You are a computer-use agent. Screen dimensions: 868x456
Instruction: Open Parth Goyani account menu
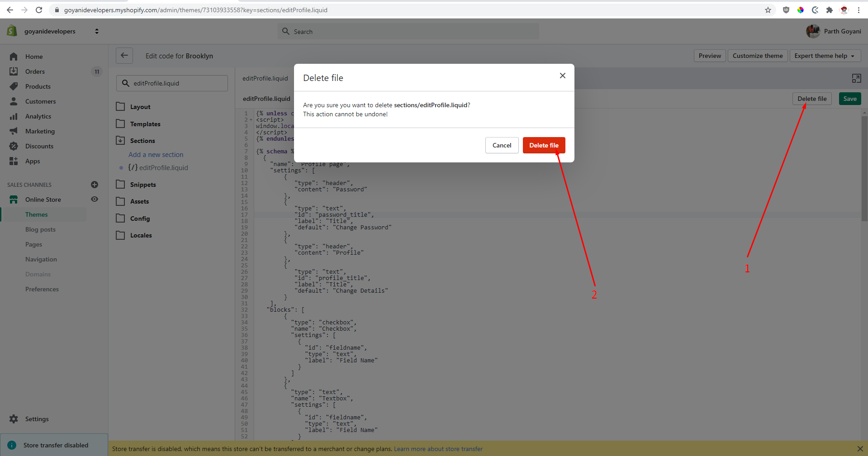coord(834,31)
